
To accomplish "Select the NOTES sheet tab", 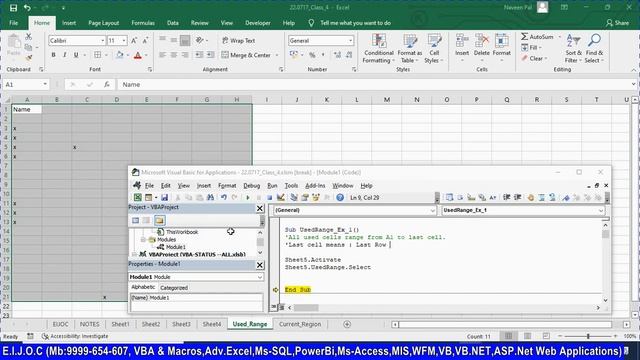I will click(89, 324).
